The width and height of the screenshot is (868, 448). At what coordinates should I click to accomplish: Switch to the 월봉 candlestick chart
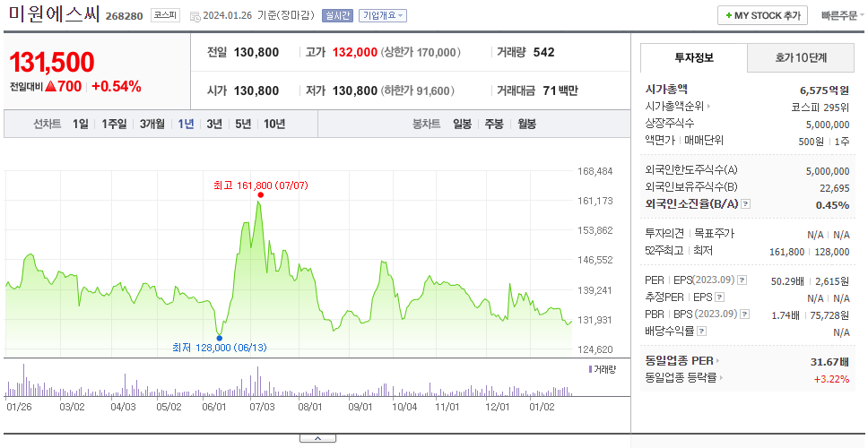[527, 124]
